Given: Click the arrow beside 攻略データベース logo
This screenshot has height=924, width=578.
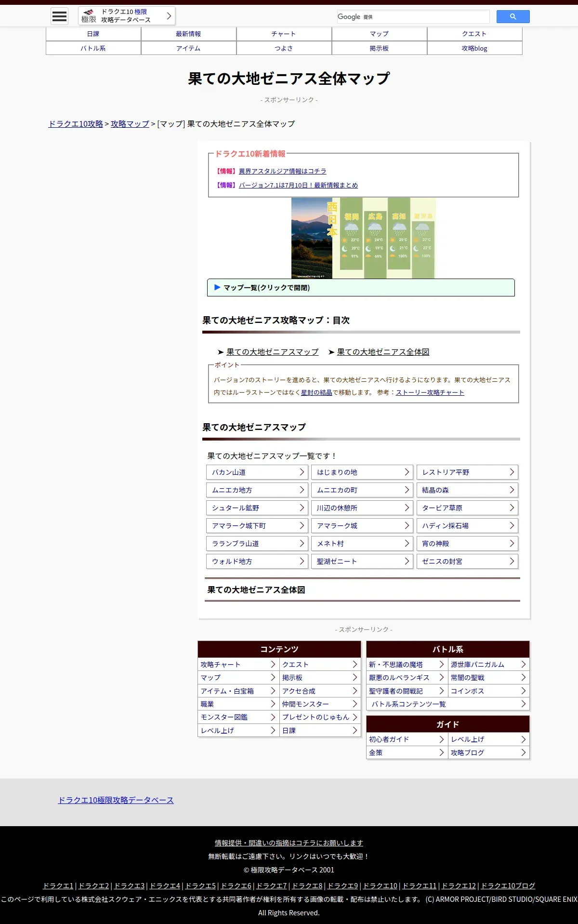Looking at the screenshot, I should (x=169, y=16).
